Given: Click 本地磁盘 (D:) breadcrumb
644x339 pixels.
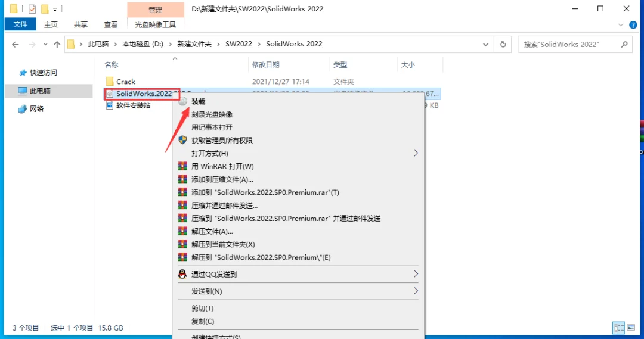Looking at the screenshot, I should tap(143, 44).
